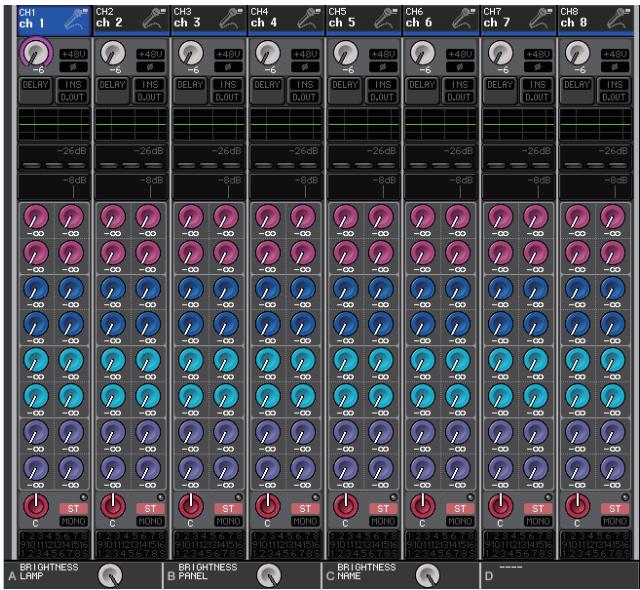Toggle +48V phantom power on ch 6
The image size is (640, 590).
(460, 54)
